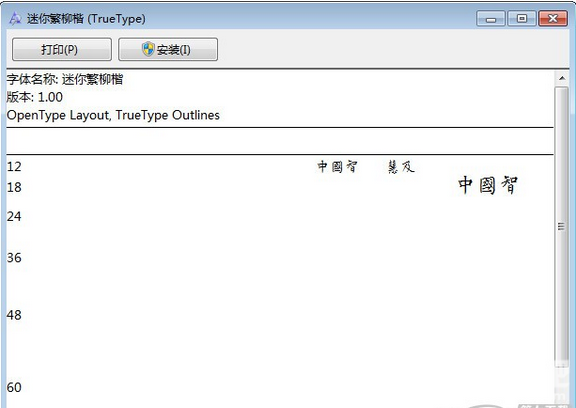Click the small 慧及 sample characters
This screenshot has width=576, height=408.
coord(402,167)
